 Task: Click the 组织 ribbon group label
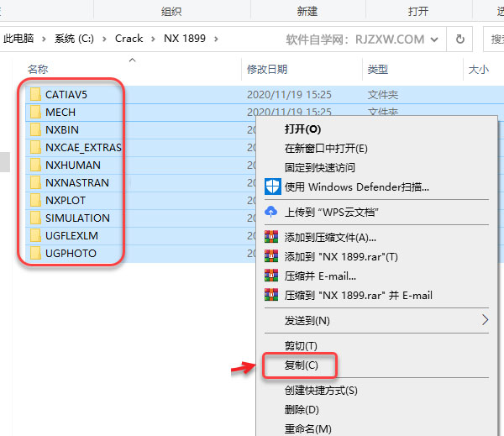(x=171, y=12)
